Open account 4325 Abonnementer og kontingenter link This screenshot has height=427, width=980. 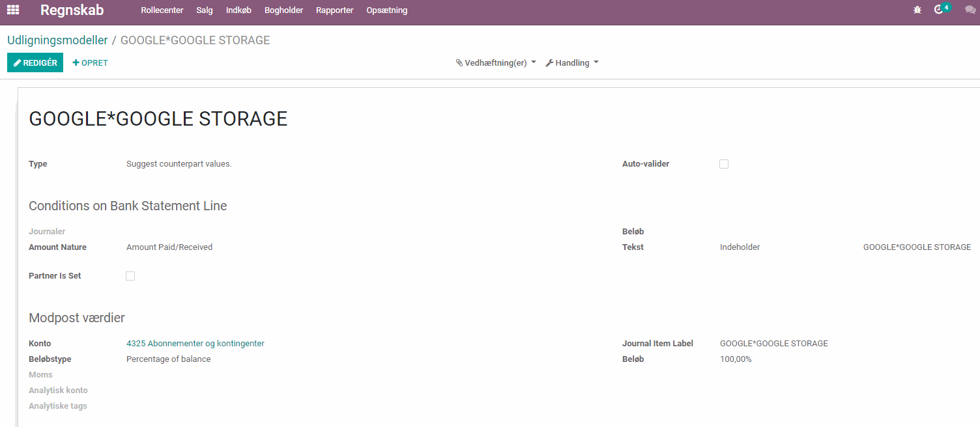(195, 344)
